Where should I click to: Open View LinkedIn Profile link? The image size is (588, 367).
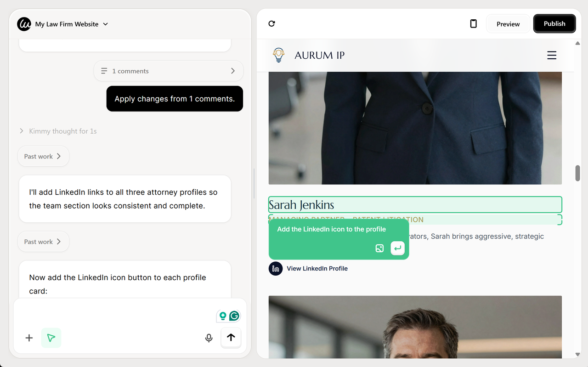[x=317, y=268]
